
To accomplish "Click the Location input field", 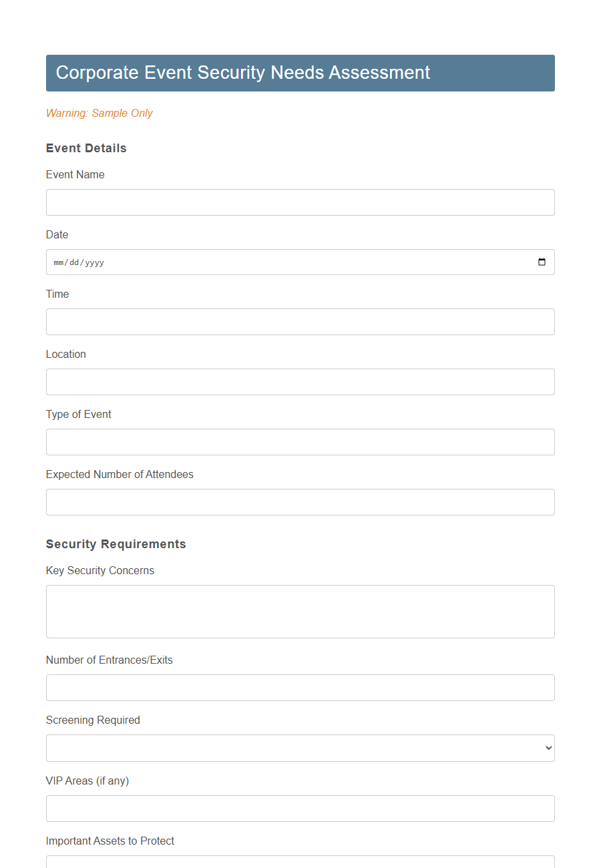I will tap(300, 382).
